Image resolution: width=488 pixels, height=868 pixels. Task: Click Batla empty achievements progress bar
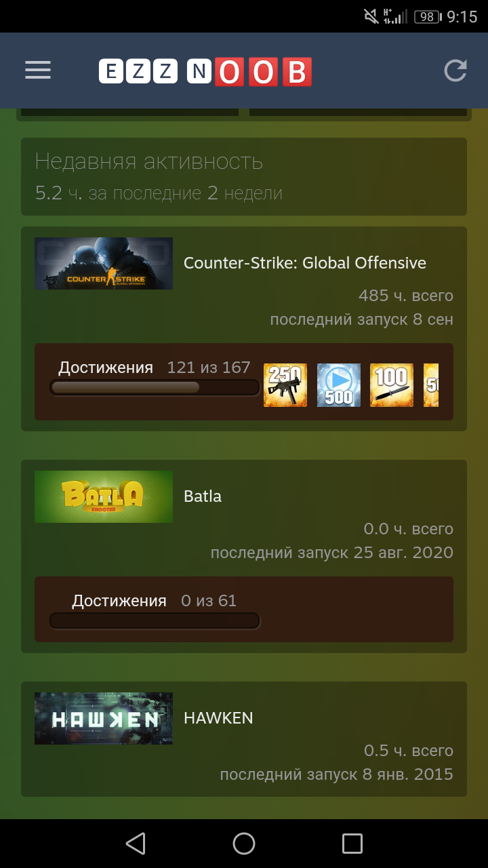click(155, 620)
